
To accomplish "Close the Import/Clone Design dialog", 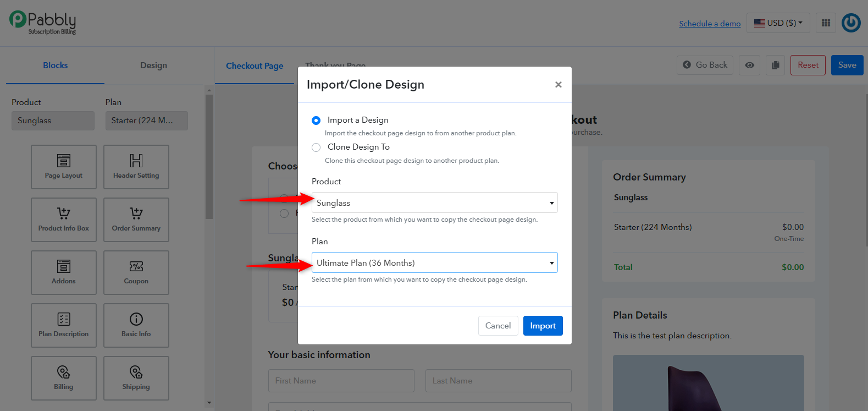I will pyautogui.click(x=559, y=84).
